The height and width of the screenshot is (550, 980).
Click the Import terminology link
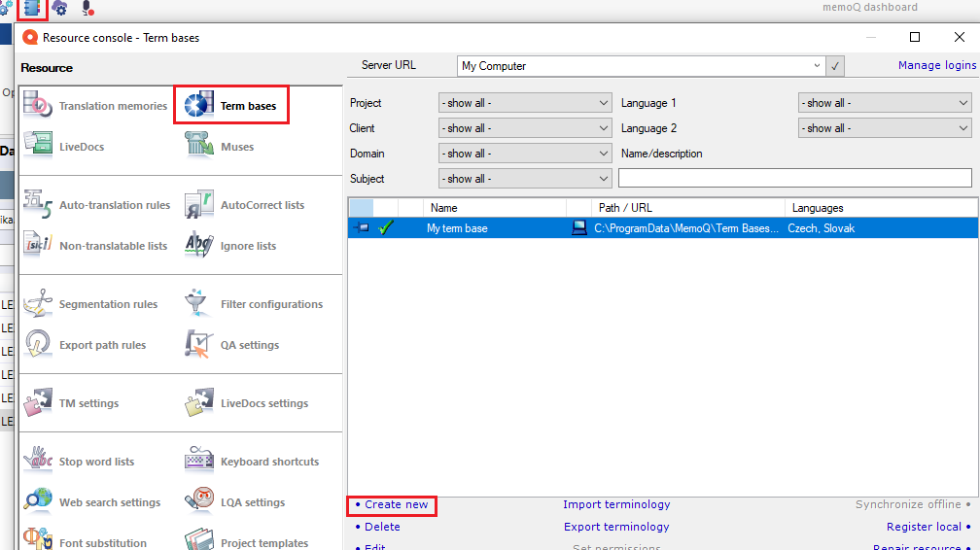(x=616, y=504)
